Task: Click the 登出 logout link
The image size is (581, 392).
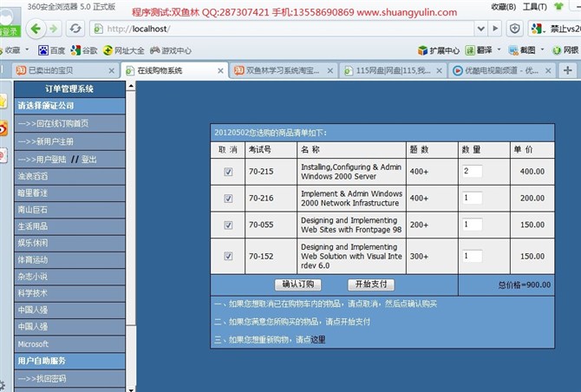Action: pos(89,160)
